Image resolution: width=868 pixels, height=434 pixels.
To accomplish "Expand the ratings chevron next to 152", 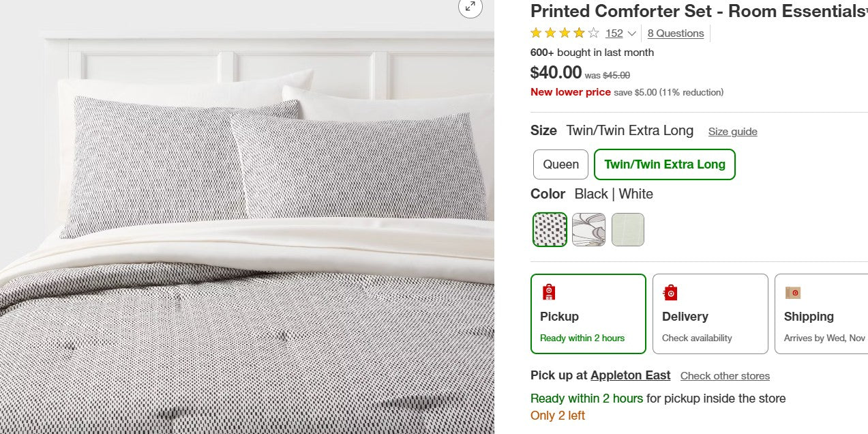I will [x=631, y=33].
